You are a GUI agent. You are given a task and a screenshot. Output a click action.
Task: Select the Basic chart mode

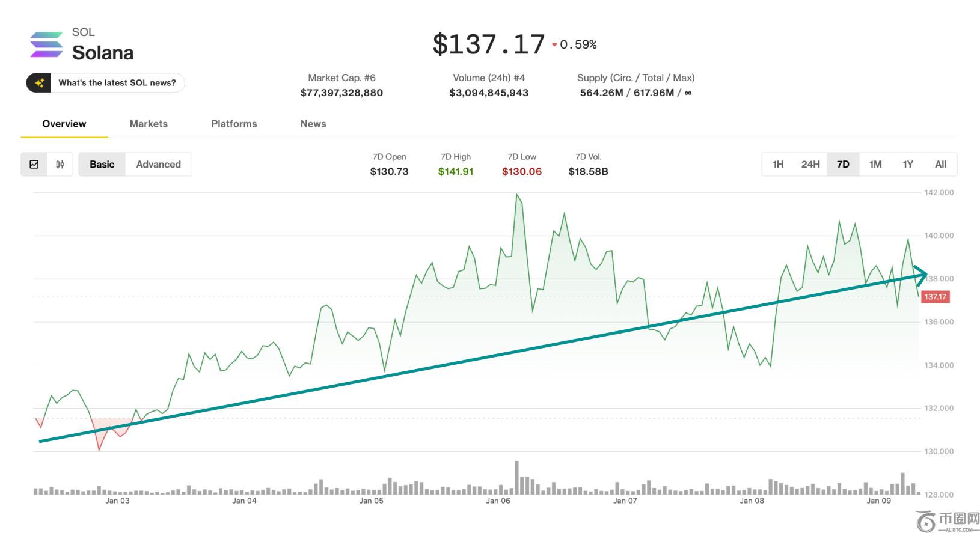click(102, 164)
